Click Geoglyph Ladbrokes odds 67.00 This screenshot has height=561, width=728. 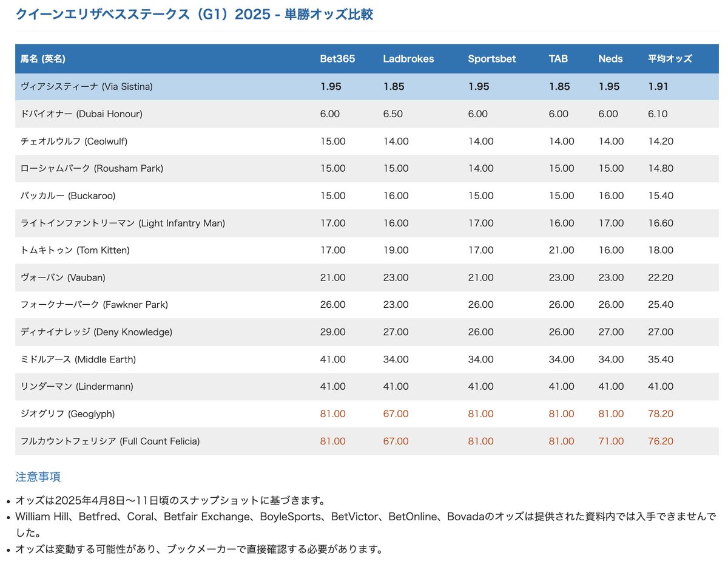(x=396, y=413)
